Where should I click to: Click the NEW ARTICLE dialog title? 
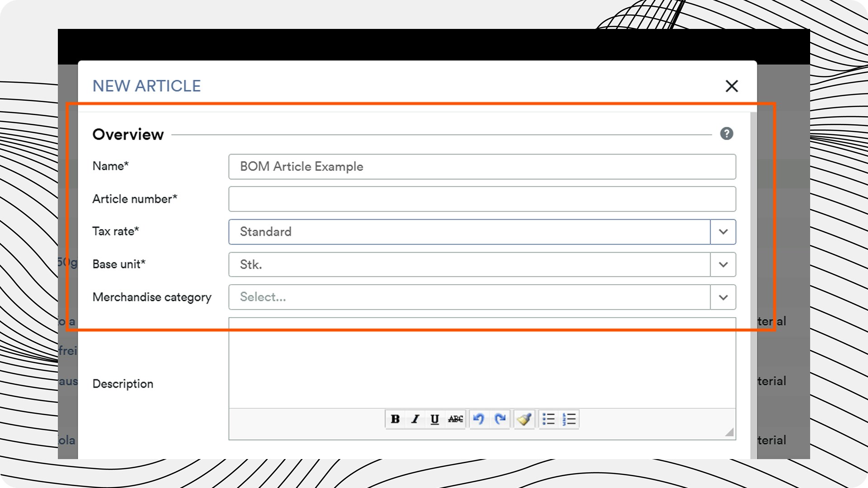click(x=146, y=86)
